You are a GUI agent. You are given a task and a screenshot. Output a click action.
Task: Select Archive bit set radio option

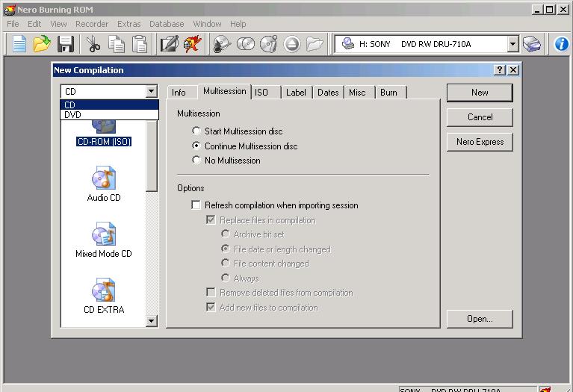tap(226, 234)
